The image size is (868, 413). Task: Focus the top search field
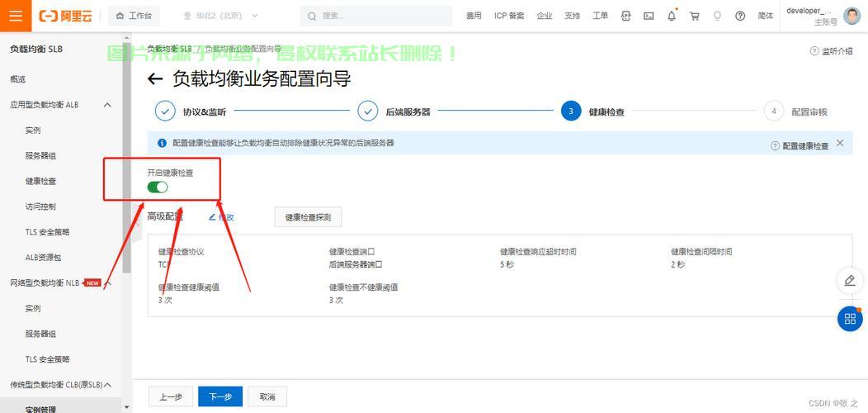(376, 16)
